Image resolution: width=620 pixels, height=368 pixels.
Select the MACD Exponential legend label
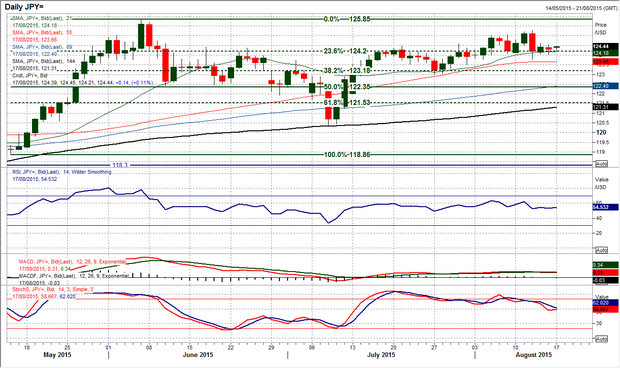point(72,262)
